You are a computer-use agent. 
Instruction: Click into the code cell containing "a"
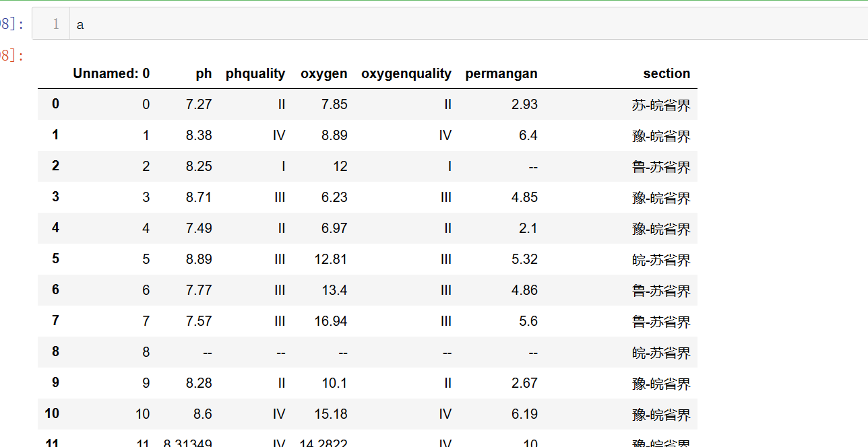(x=404, y=25)
